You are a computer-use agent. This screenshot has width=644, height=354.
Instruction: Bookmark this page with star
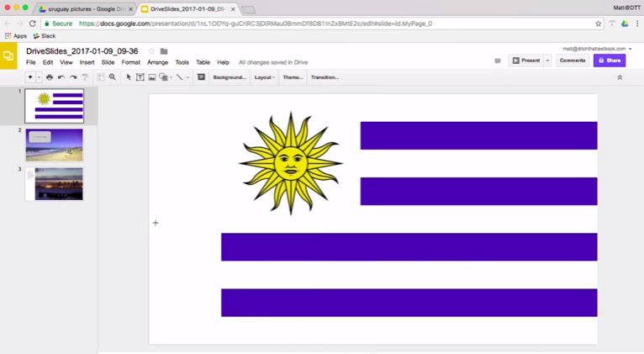(599, 24)
